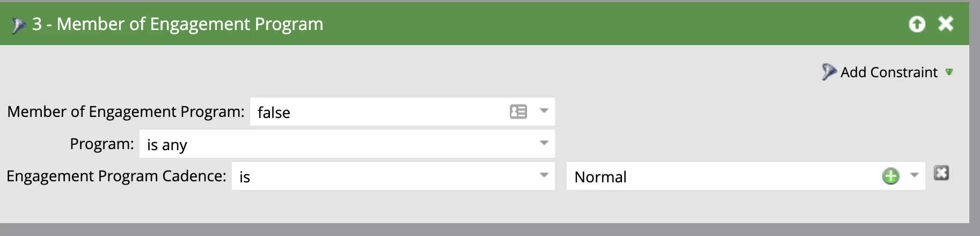Screen dimensions: 980x236
Task: Move filter 3 up with arrow icon
Action: coord(917,24)
